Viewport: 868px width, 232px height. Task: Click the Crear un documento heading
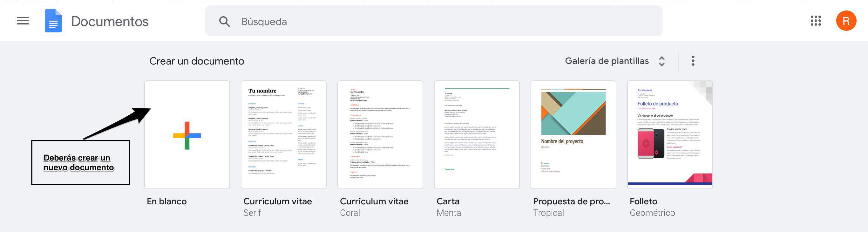196,61
